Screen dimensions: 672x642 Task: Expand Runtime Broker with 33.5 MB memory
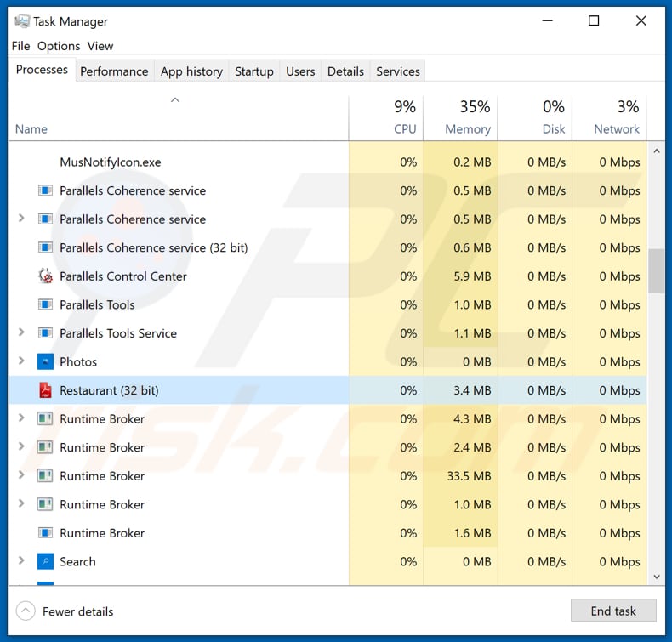click(x=21, y=475)
